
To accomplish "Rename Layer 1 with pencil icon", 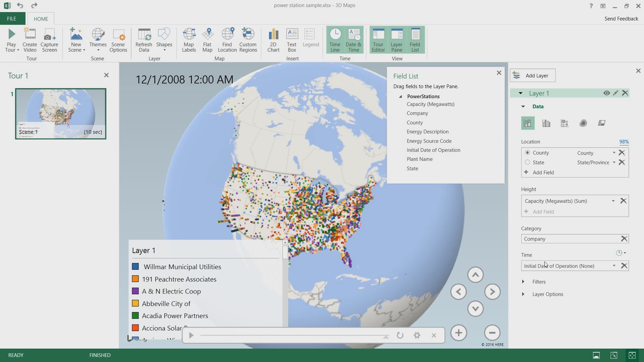I will pyautogui.click(x=615, y=93).
